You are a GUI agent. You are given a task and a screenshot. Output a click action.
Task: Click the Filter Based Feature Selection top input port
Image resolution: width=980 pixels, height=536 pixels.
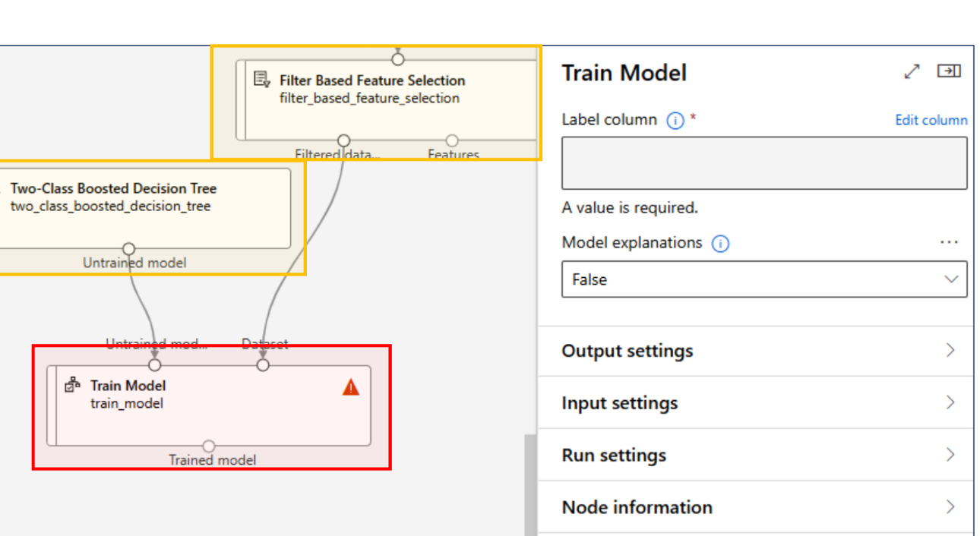pyautogui.click(x=397, y=59)
